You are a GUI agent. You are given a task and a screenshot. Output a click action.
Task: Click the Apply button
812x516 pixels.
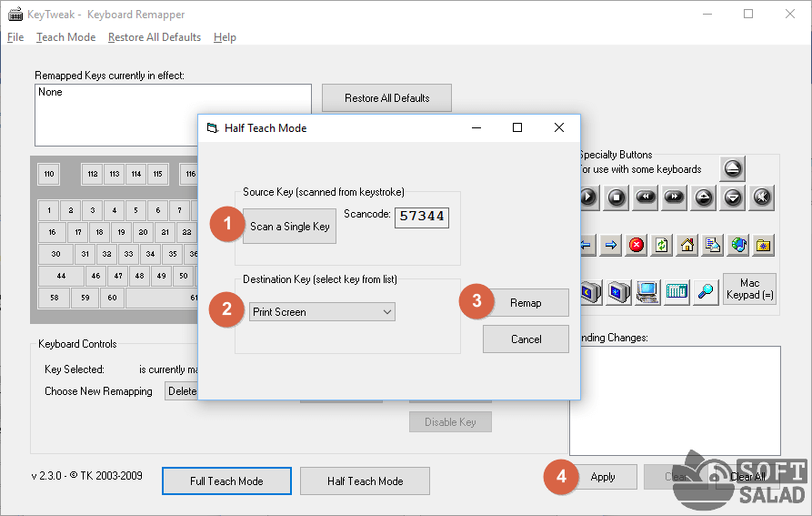click(602, 477)
